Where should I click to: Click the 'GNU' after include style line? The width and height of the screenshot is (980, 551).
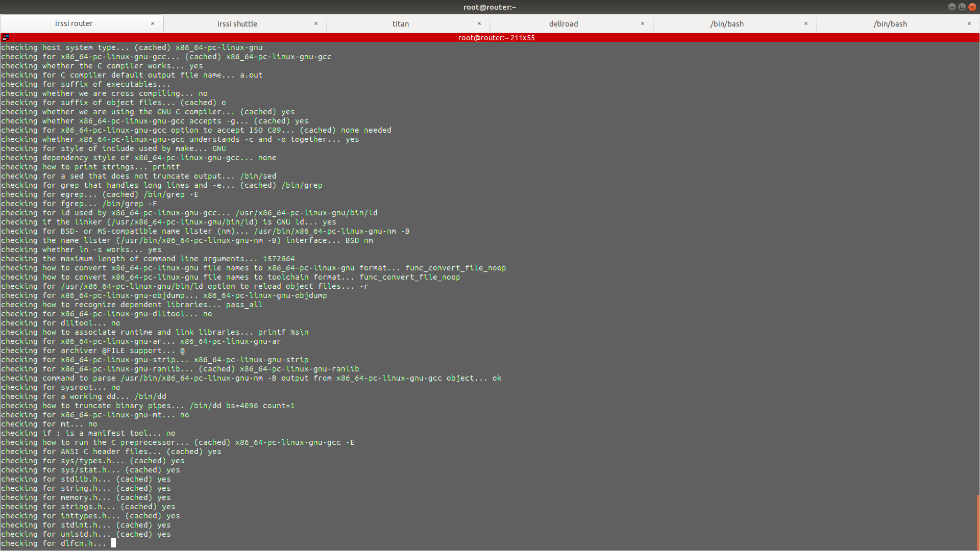click(x=219, y=148)
